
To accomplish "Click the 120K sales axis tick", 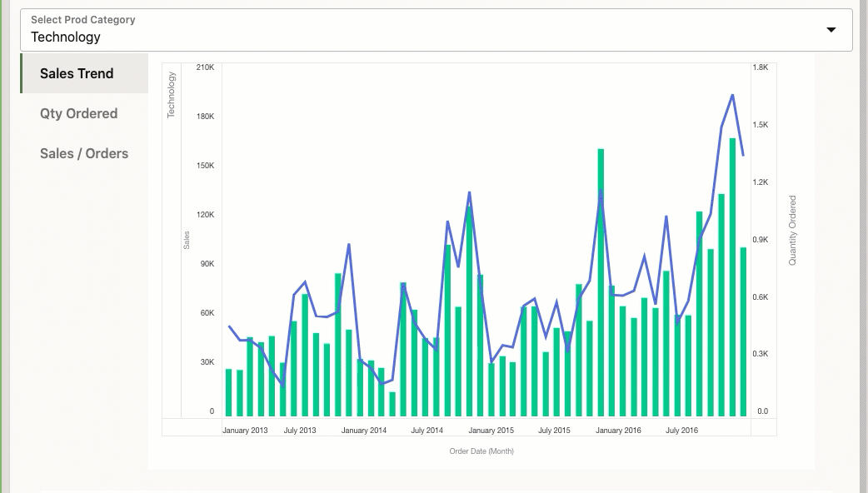I will tap(206, 215).
